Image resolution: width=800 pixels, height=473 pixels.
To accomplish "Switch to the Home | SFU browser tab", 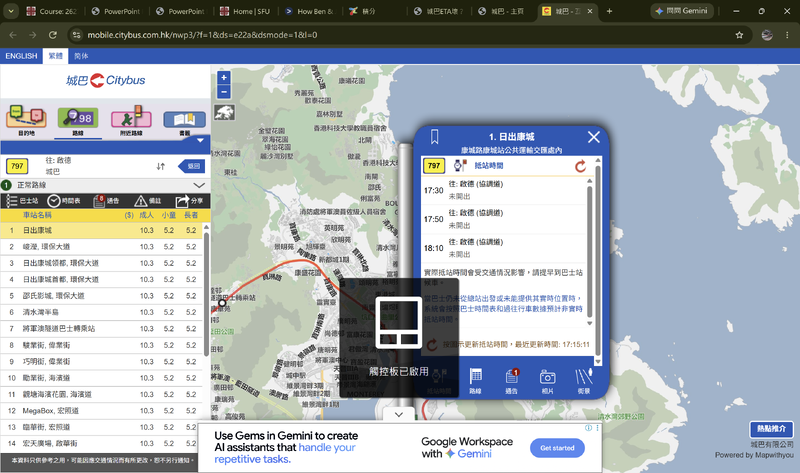I will click(244, 11).
